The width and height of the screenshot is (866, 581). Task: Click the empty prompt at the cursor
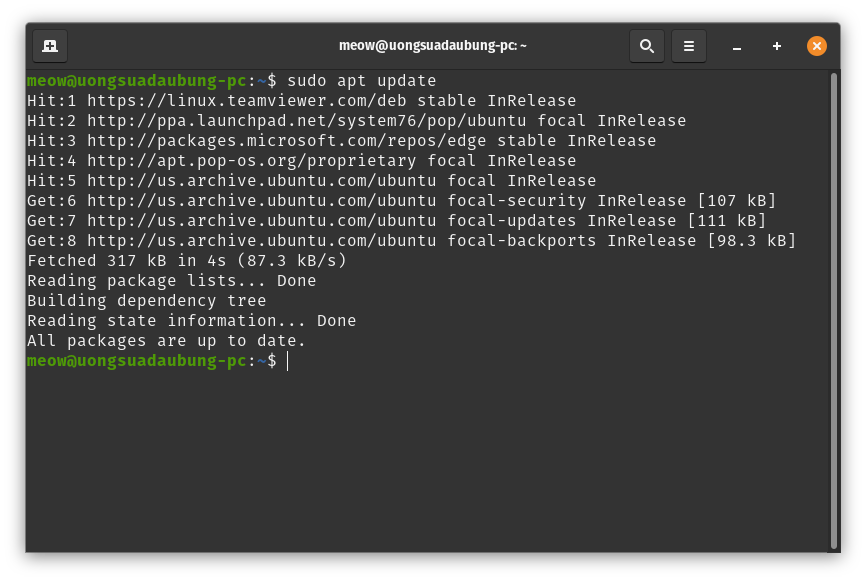287,361
